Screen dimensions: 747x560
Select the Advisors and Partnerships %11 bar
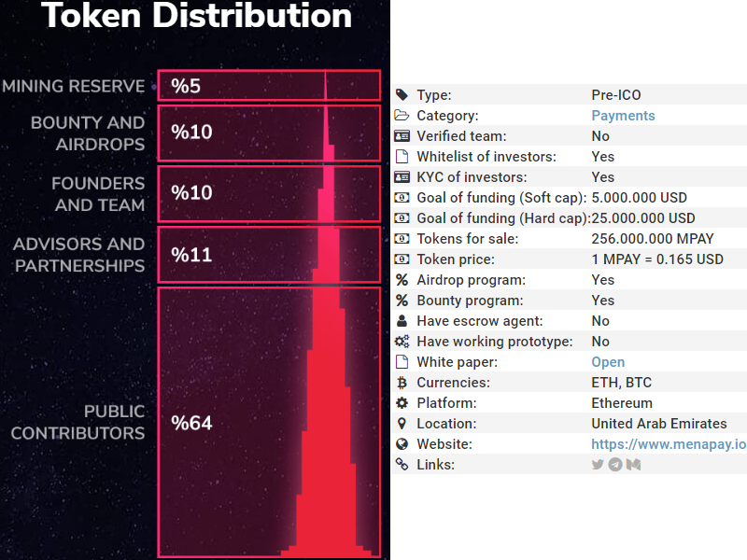(269, 254)
